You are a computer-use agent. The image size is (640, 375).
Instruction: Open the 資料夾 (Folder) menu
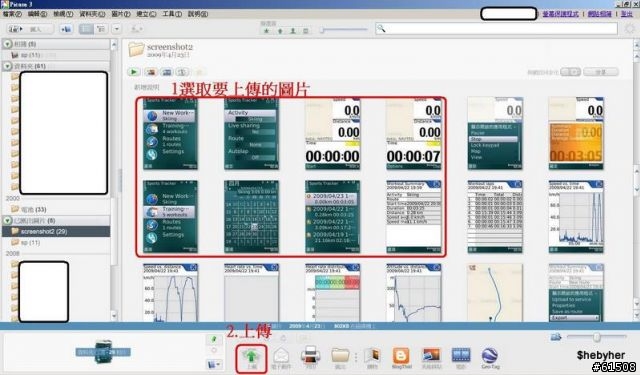point(92,14)
